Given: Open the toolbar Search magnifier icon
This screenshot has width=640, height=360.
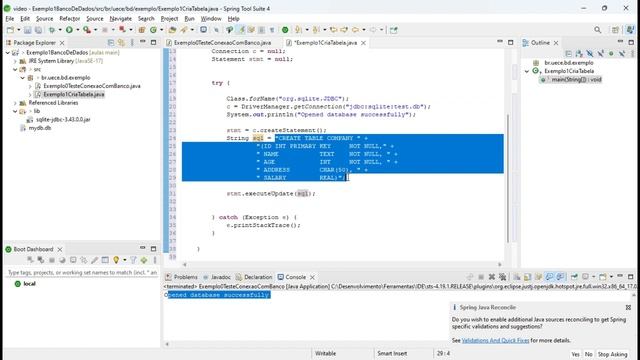Looking at the screenshot, I should tap(598, 30).
